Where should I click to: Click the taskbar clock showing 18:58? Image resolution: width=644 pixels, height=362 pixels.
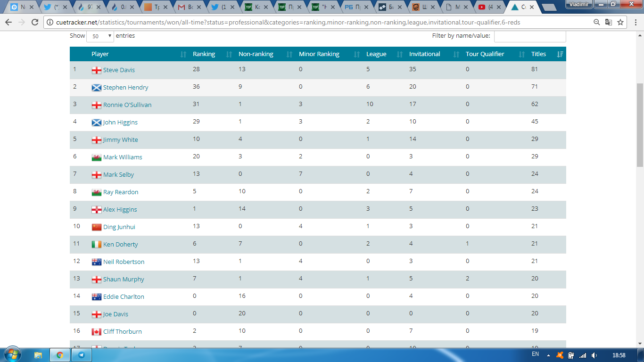coord(618,355)
